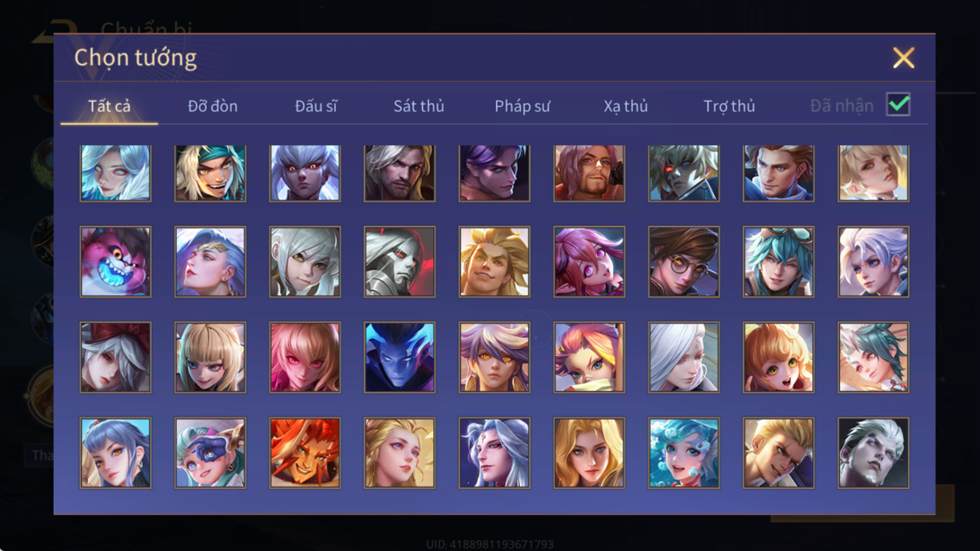Select the golden spiky-haired smiling hero
Image resolution: width=980 pixels, height=551 pixels.
[x=494, y=262]
